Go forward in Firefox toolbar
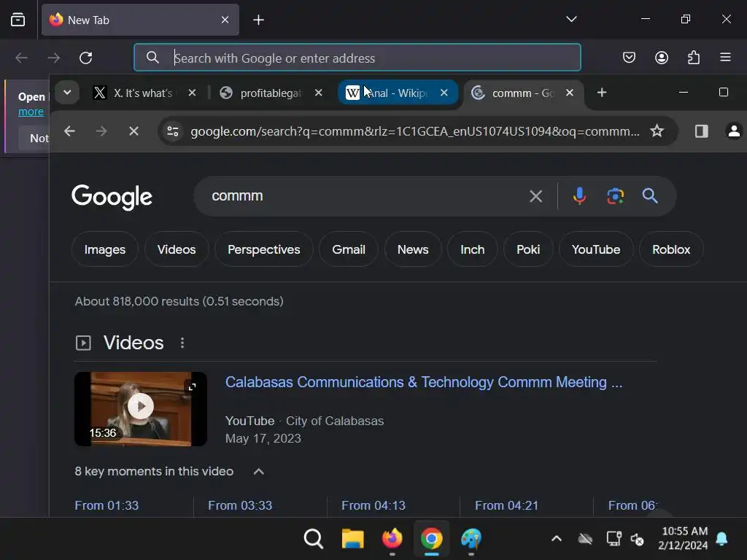The width and height of the screenshot is (747, 560). (x=54, y=58)
